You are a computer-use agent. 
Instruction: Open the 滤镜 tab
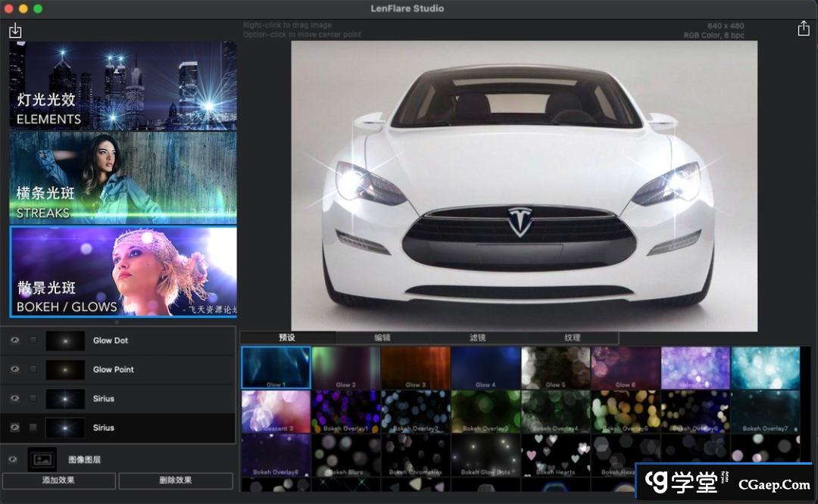[477, 338]
